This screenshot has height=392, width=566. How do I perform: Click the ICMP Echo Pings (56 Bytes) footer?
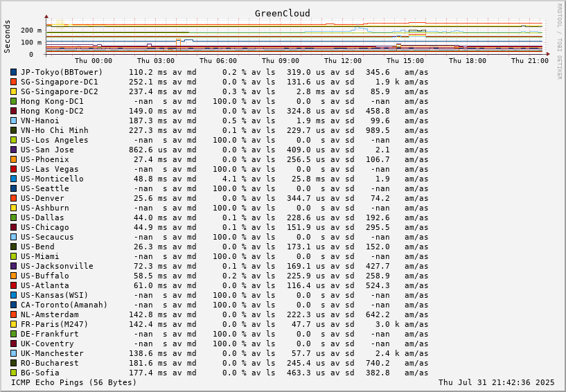(x=74, y=382)
